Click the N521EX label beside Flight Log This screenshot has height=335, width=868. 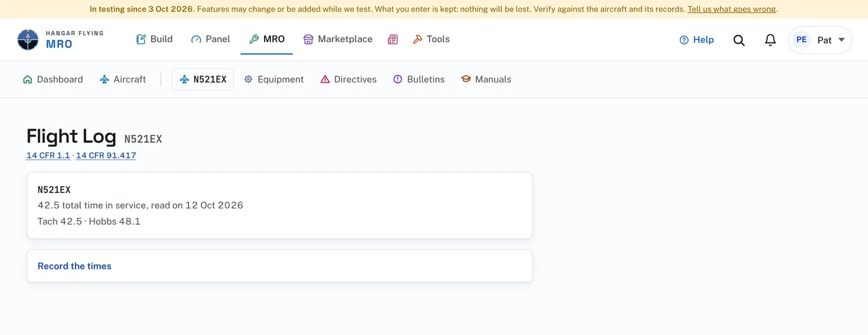143,139
